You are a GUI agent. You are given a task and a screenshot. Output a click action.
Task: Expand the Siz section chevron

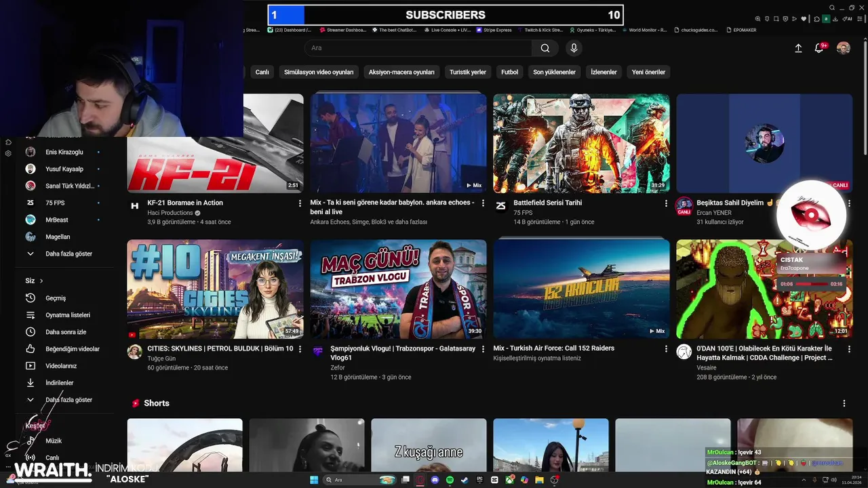point(41,281)
